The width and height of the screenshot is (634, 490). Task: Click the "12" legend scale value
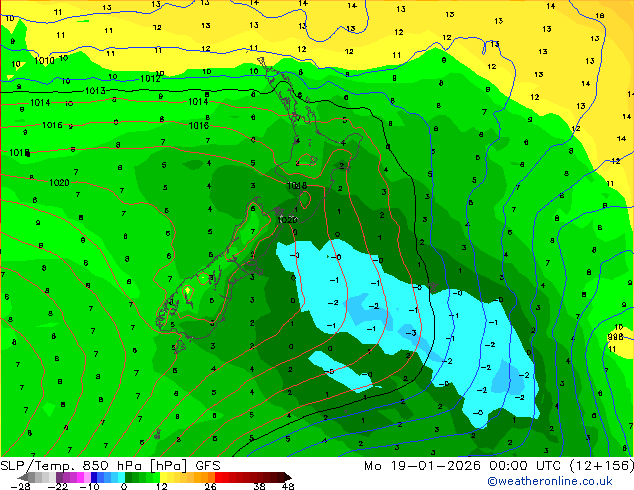[162, 486]
